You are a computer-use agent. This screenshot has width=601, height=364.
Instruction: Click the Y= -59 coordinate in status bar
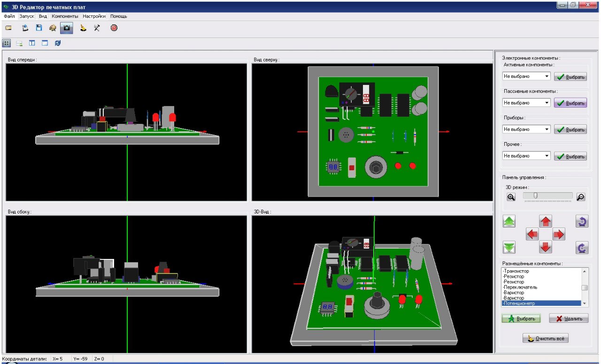[x=80, y=359]
